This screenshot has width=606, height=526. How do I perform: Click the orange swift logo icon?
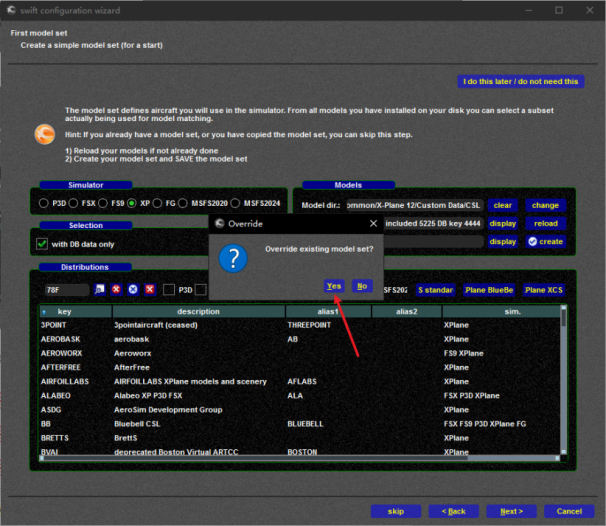[45, 134]
